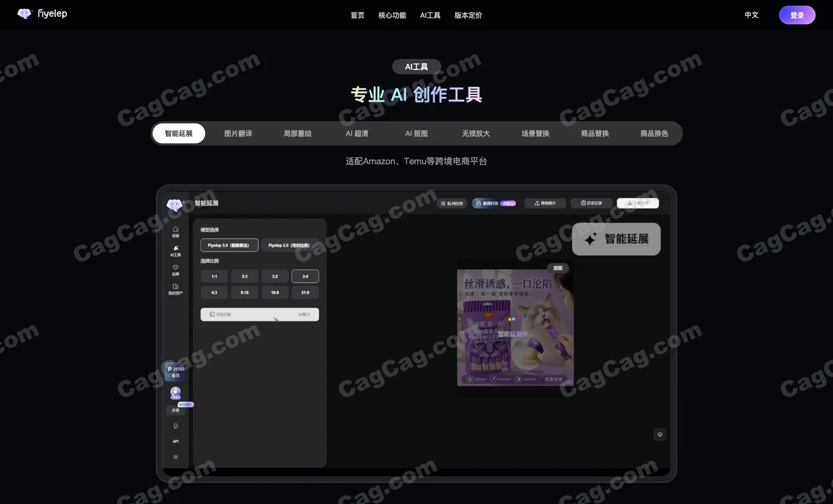The height and width of the screenshot is (504, 833).
Task: Choose the 16:9 aspect ratio
Action: pyautogui.click(x=275, y=293)
